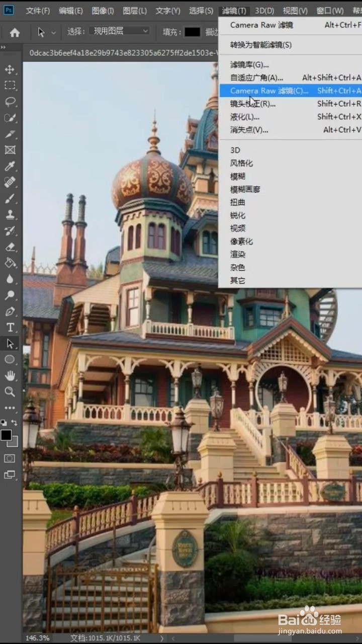Open the 图像(I) menu
The image size is (362, 644).
tap(103, 11)
